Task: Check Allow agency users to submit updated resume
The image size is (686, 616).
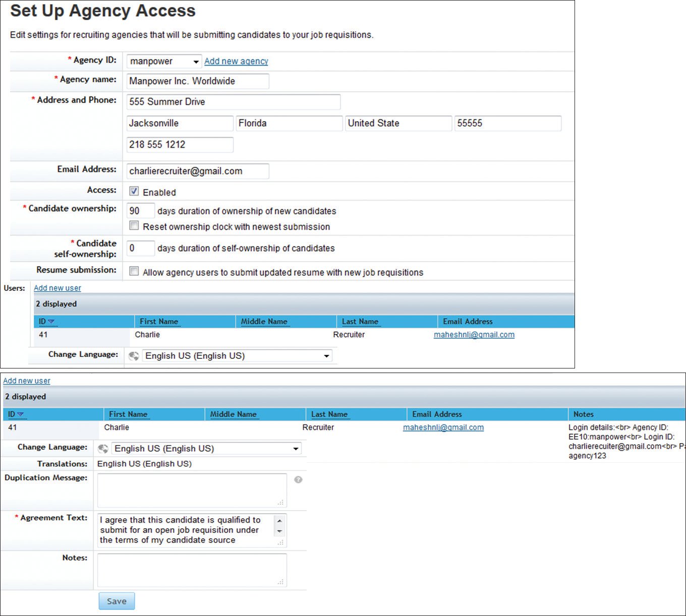Action: pyautogui.click(x=134, y=271)
